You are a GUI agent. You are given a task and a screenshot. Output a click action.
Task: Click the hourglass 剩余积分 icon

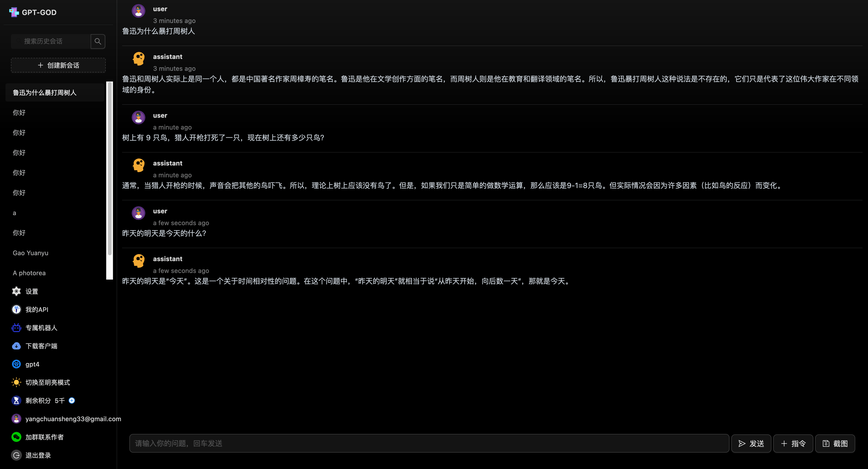point(16,400)
